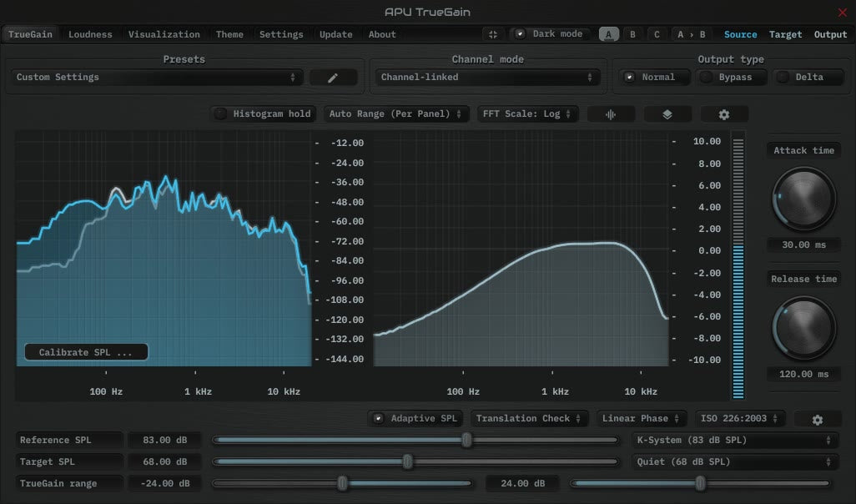Screen dimensions: 856x504
Task: Enable Histogram hold
Action: [264, 113]
